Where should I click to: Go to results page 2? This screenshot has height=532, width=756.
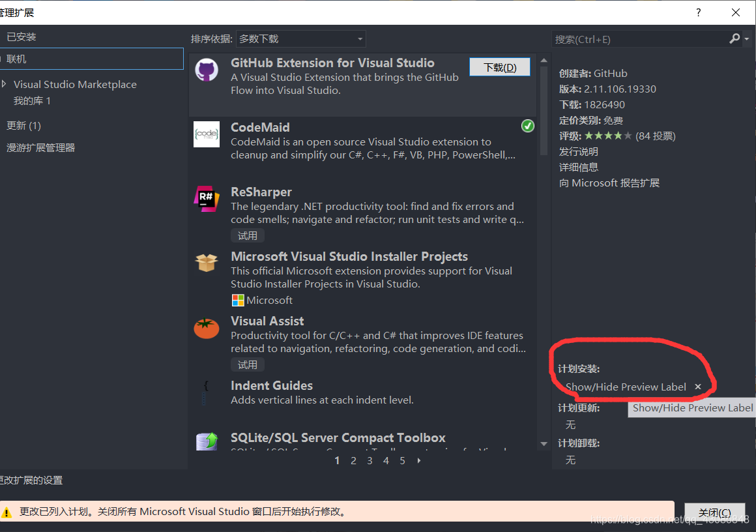[x=353, y=461]
